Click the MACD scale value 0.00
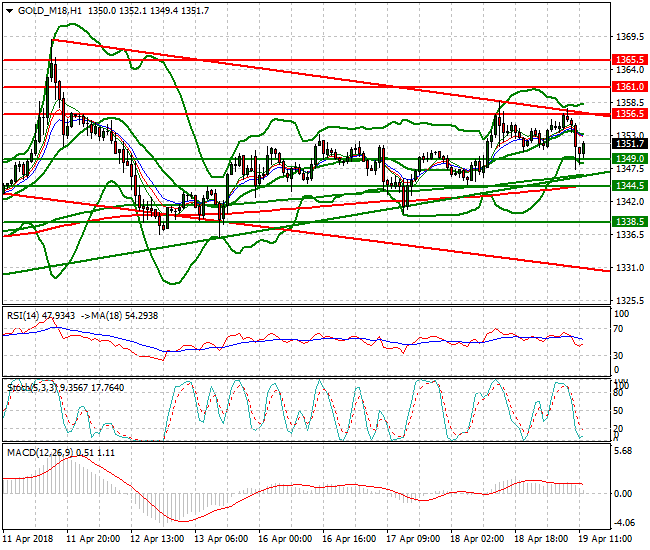 (623, 494)
